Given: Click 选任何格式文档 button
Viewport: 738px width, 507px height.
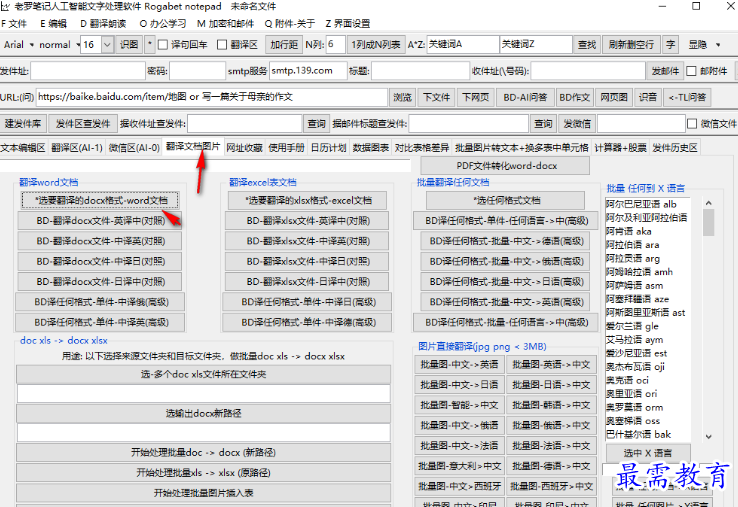Looking at the screenshot, I should [x=506, y=201].
